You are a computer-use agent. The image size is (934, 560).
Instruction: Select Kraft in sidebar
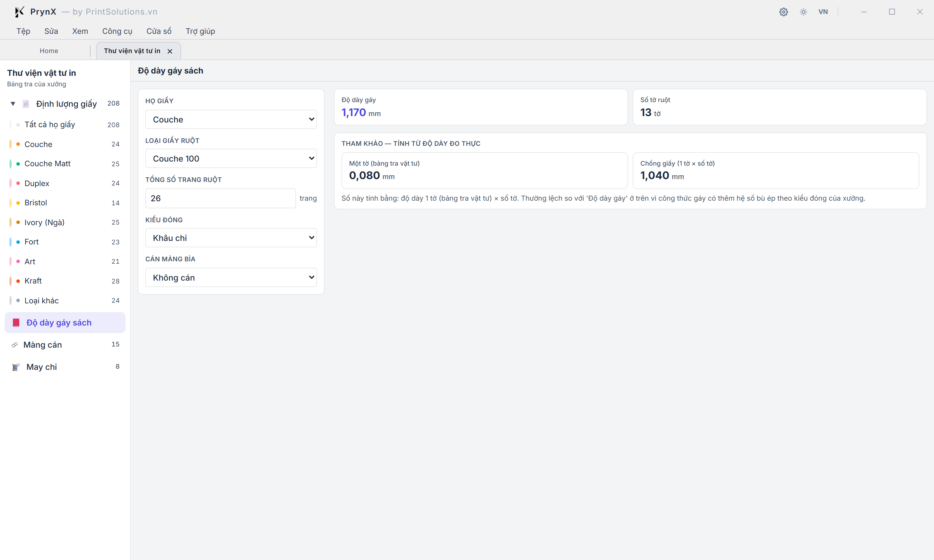pyautogui.click(x=65, y=281)
